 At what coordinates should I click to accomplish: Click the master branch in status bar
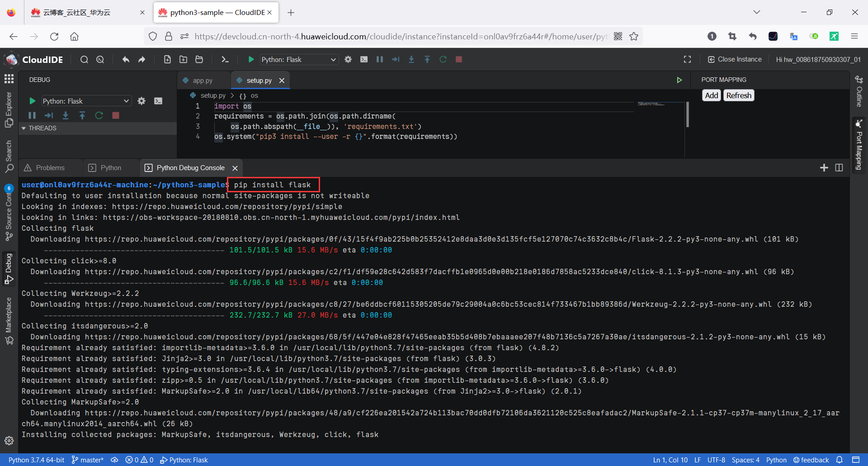(88, 460)
